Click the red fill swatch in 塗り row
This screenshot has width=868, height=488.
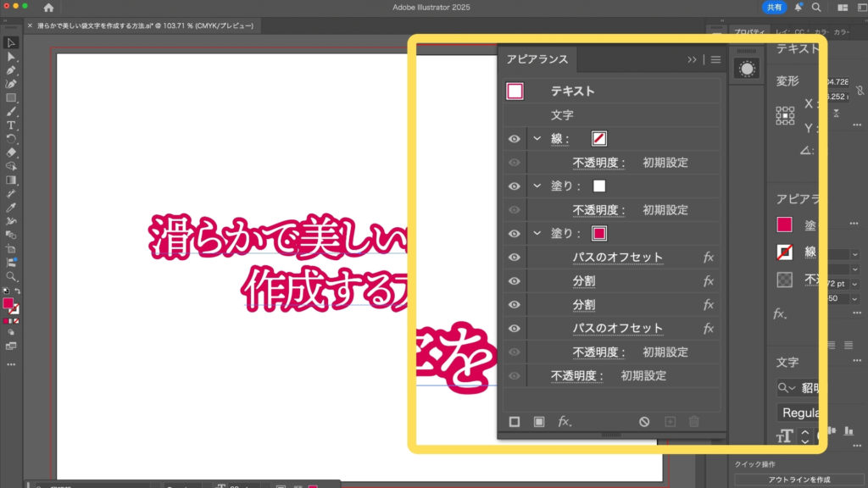coord(599,234)
